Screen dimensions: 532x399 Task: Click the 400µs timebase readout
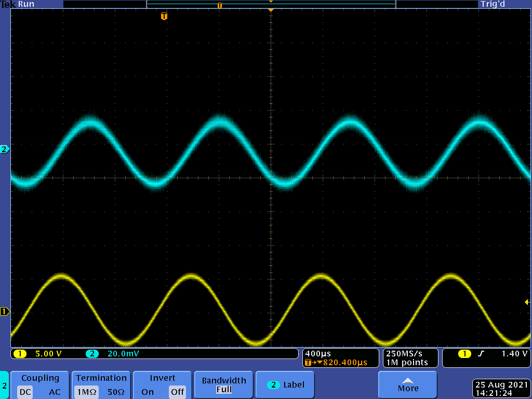318,354
